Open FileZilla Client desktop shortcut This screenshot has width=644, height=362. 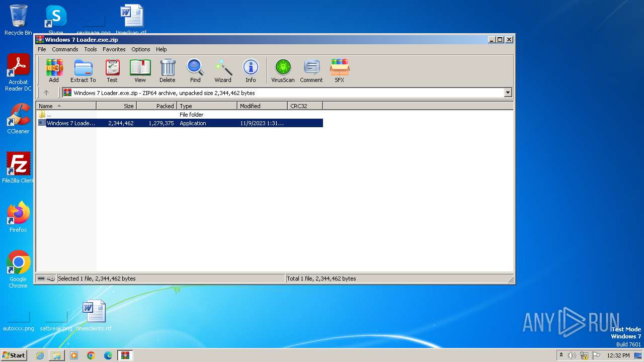click(18, 167)
